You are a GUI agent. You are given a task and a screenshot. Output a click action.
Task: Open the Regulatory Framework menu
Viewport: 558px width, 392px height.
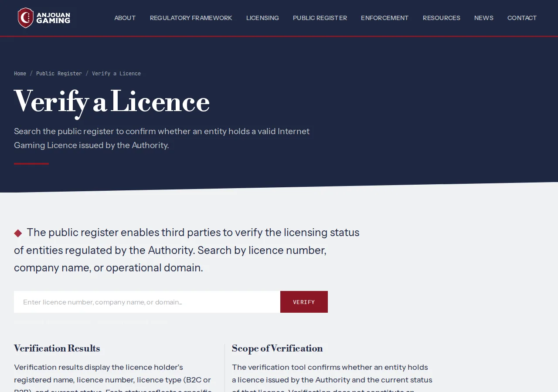(191, 18)
